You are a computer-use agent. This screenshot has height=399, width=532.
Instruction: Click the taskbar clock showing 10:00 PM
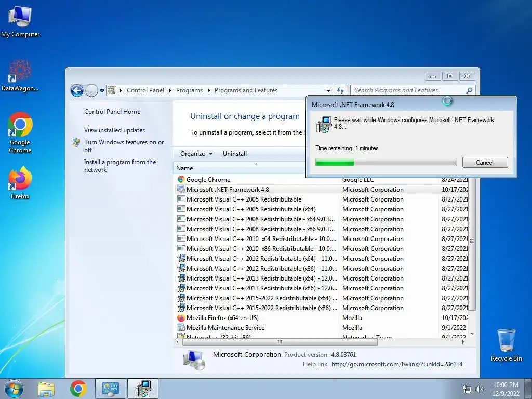[x=506, y=389]
